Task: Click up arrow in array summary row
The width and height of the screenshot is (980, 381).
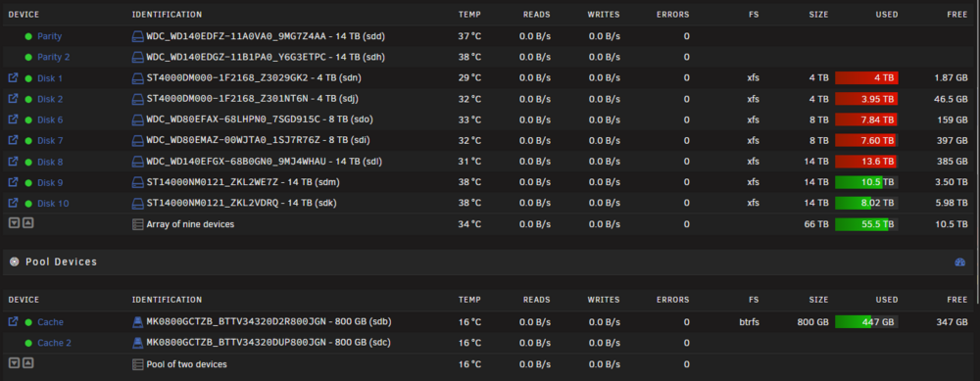Action: 27,223
